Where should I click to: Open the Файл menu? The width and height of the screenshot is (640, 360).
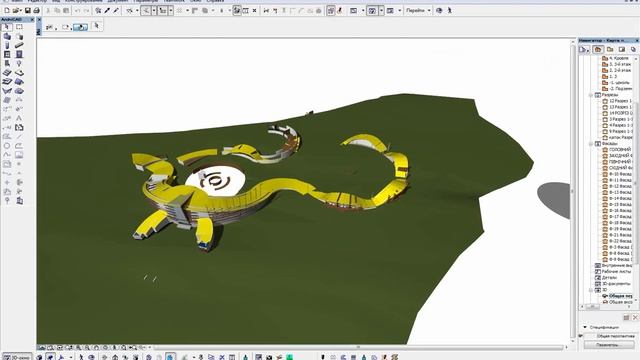point(17,1)
